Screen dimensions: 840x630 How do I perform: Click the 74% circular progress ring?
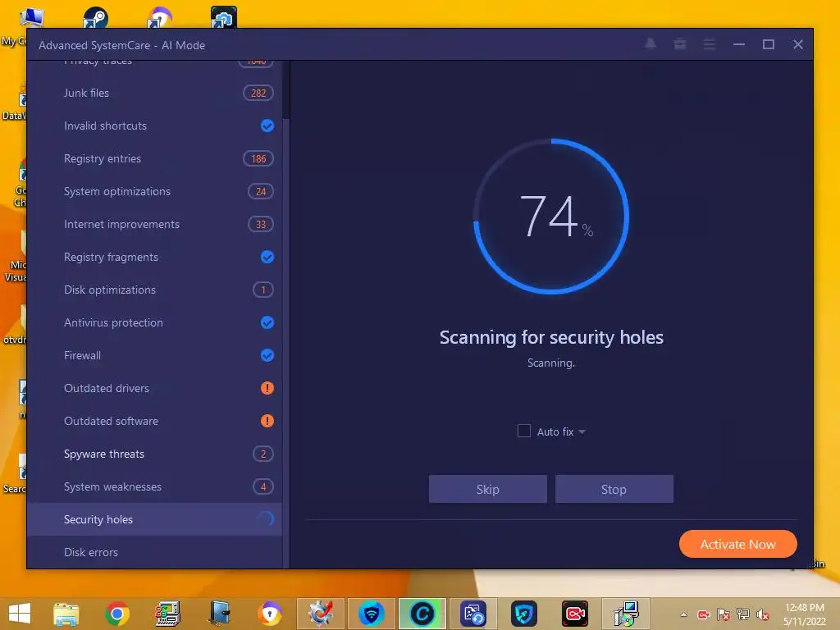tap(551, 217)
